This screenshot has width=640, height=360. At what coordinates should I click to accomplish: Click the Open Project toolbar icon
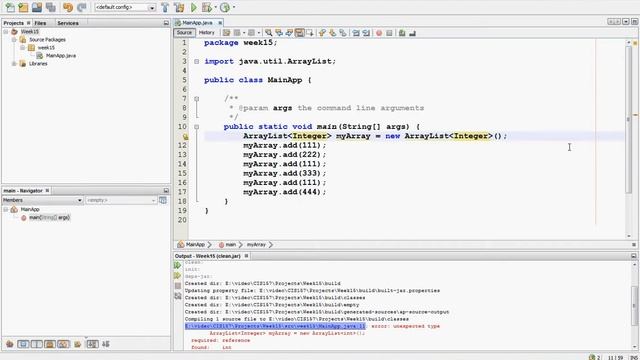[x=37, y=7]
